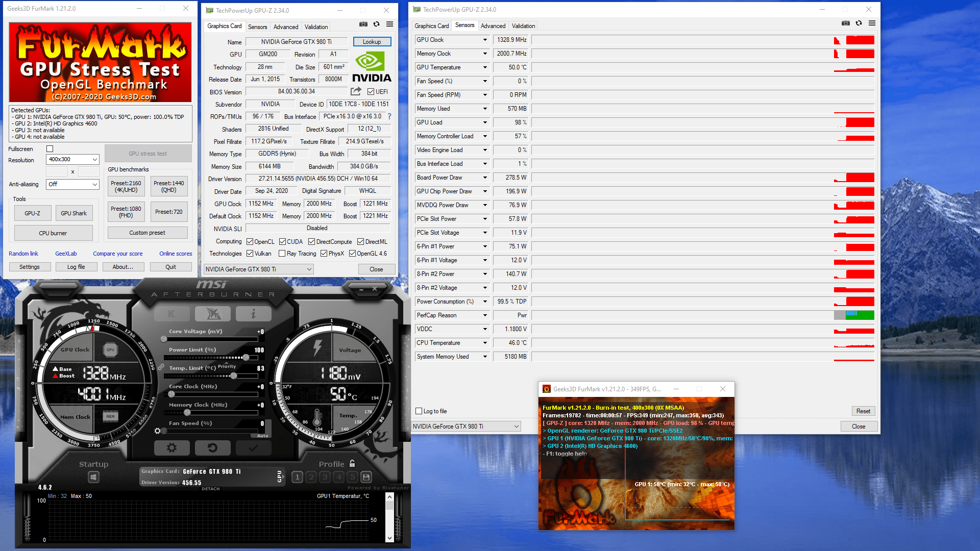
Task: Click the camera icon in GPU-Z Sensors window
Action: click(846, 23)
